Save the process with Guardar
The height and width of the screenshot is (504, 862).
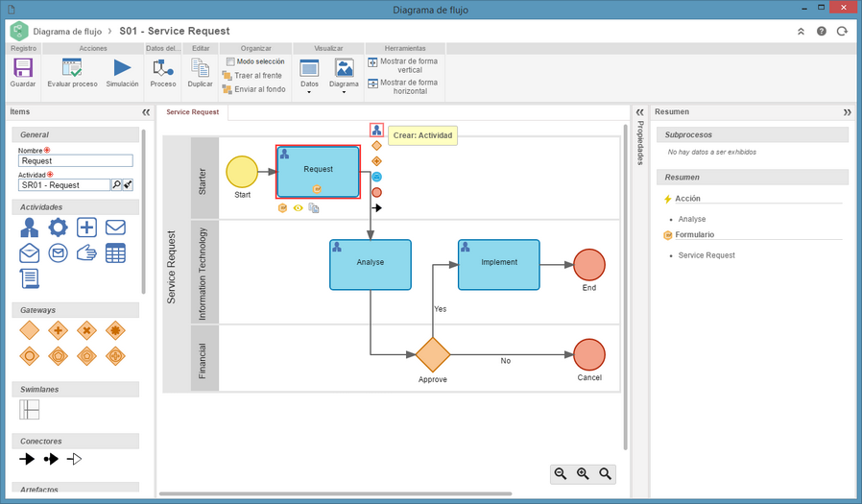[22, 73]
